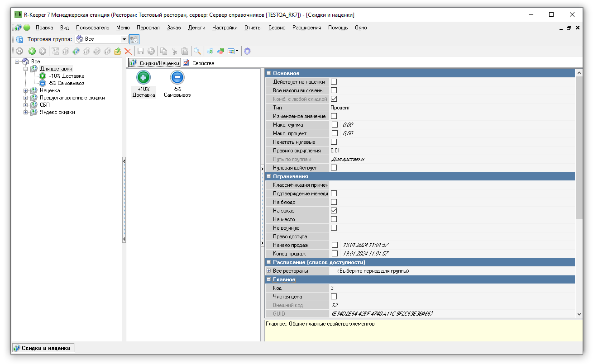Select the -5% Самовывоз icon in list
This screenshot has height=364, width=593.
177,78
